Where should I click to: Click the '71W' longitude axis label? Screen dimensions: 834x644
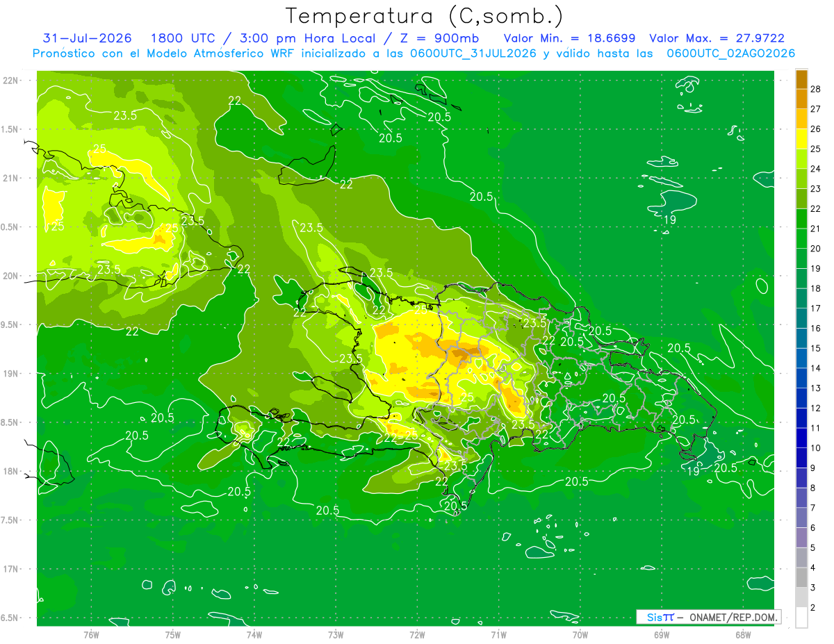click(x=498, y=635)
